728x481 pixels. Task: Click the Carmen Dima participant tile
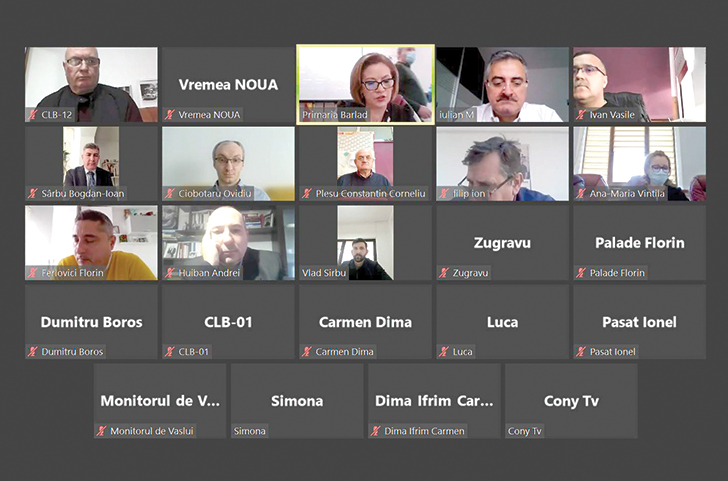click(365, 322)
